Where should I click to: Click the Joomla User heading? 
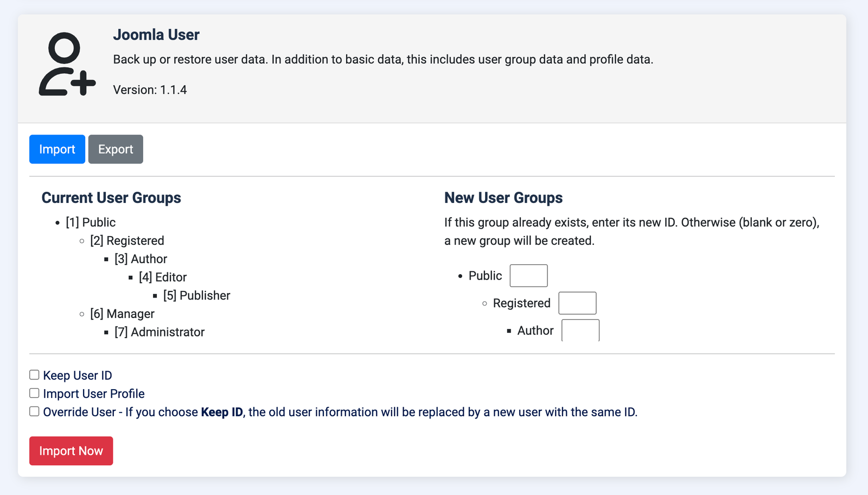point(156,35)
